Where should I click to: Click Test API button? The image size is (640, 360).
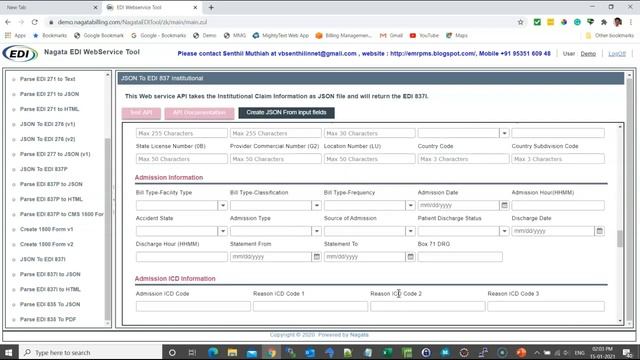tap(141, 113)
